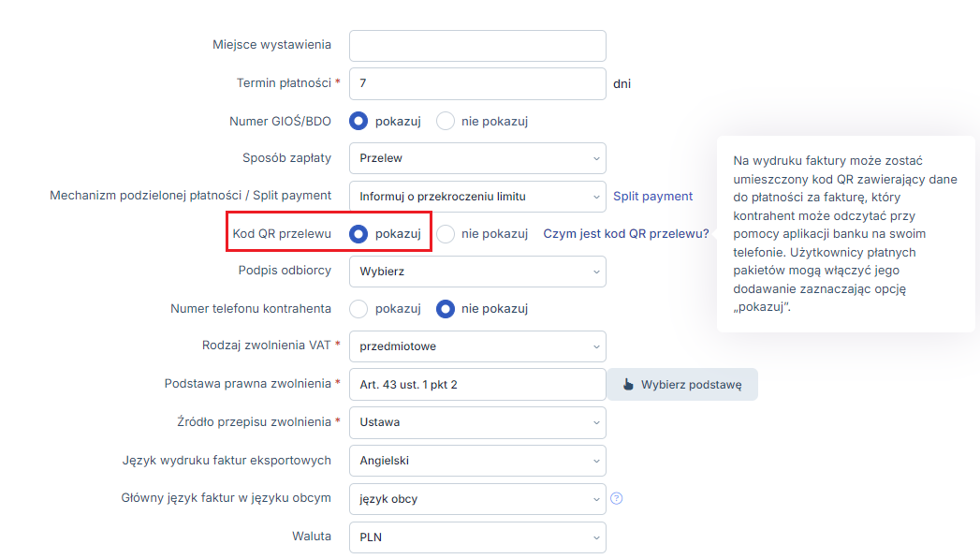Click the help question mark icon beside język obcy
The image size is (980, 559).
[616, 498]
